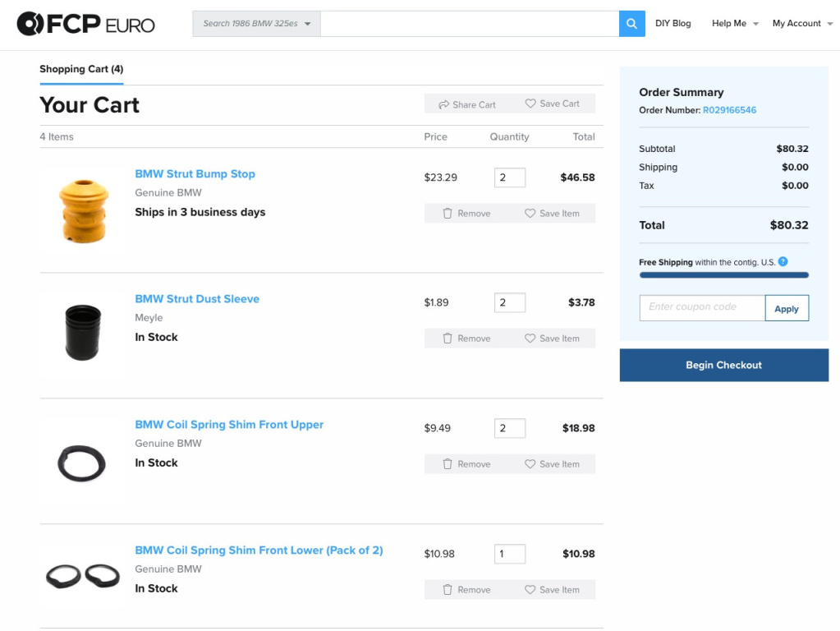Image resolution: width=840 pixels, height=631 pixels.
Task: Click the $46.58 line total
Action: (577, 177)
